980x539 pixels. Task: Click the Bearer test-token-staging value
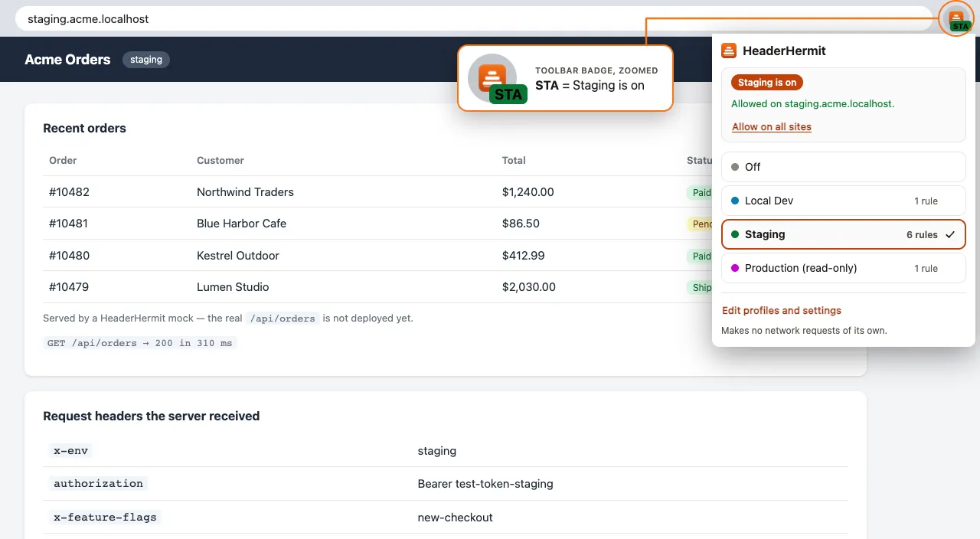tap(485, 484)
